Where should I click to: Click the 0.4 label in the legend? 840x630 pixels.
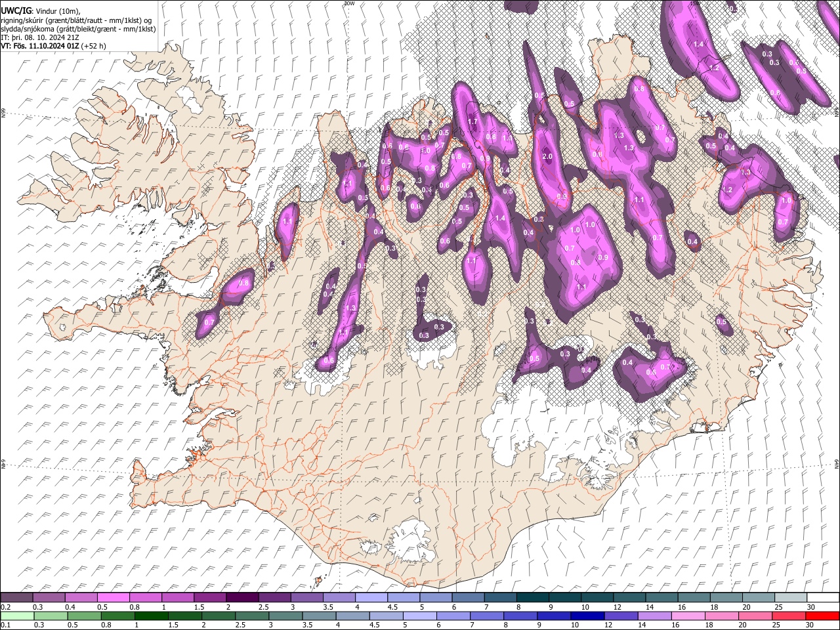(x=70, y=607)
